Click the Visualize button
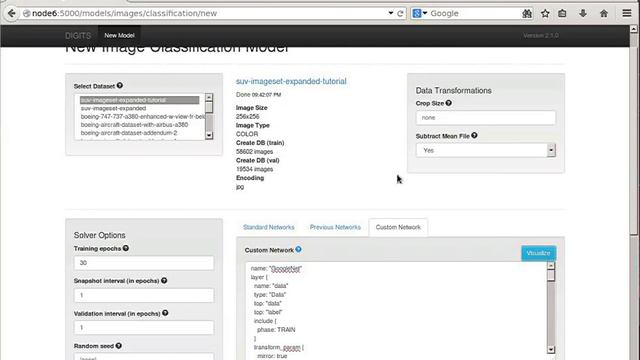This screenshot has width=640, height=360. (538, 253)
